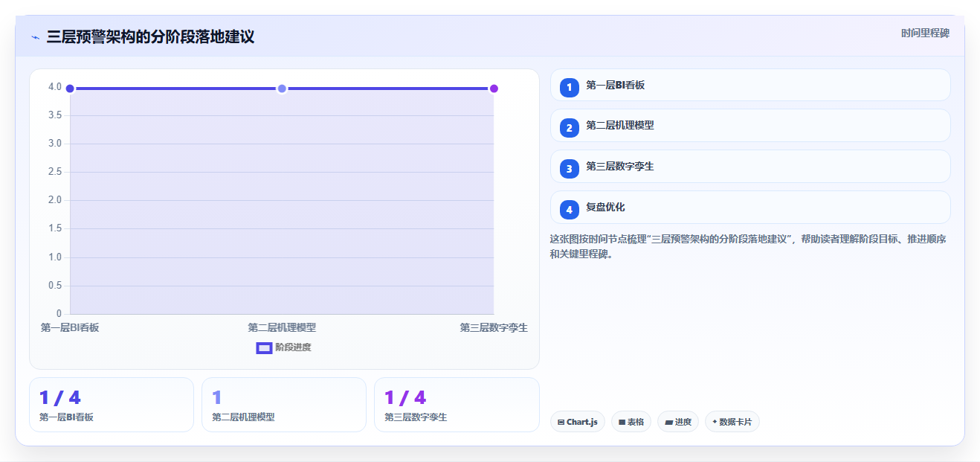This screenshot has width=980, height=462.
Task: Open the 第三层数字孪生 milestone row
Action: (x=750, y=166)
